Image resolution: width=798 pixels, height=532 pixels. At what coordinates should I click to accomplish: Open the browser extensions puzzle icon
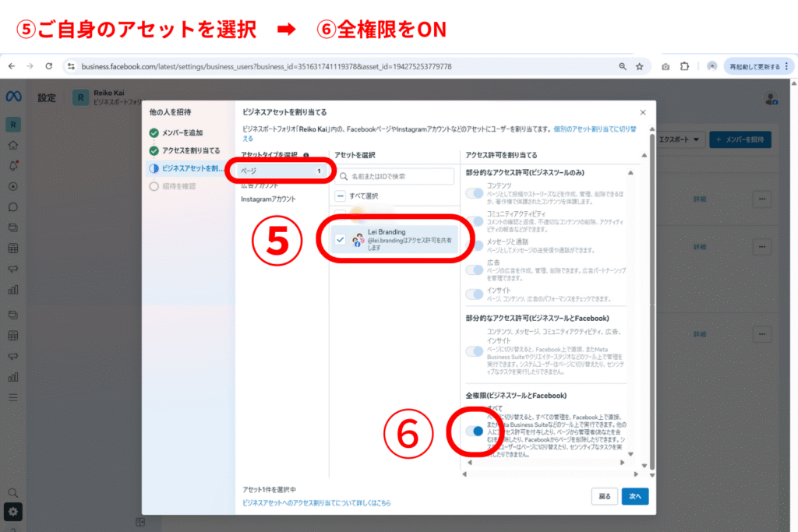tap(685, 66)
